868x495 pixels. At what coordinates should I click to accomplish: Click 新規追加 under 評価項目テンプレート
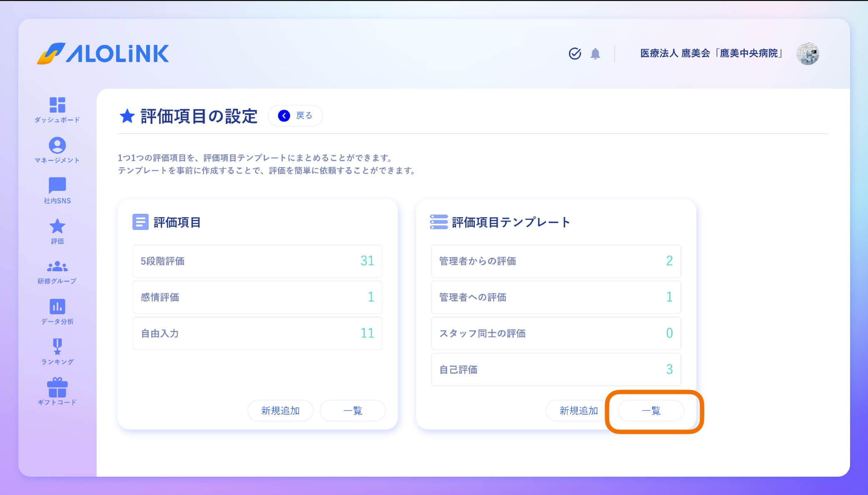tap(579, 410)
